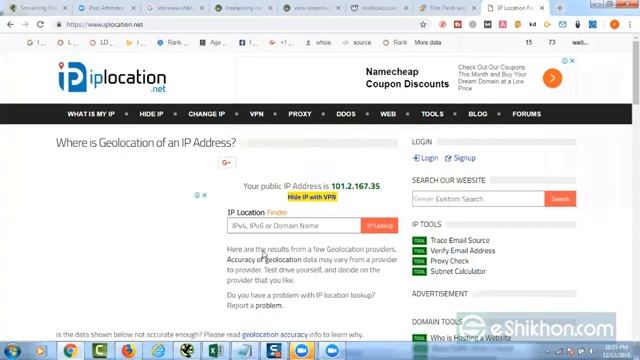Focus the IPv4, IPv6 or Domain Name field
This screenshot has width=640, height=360.
(x=294, y=226)
